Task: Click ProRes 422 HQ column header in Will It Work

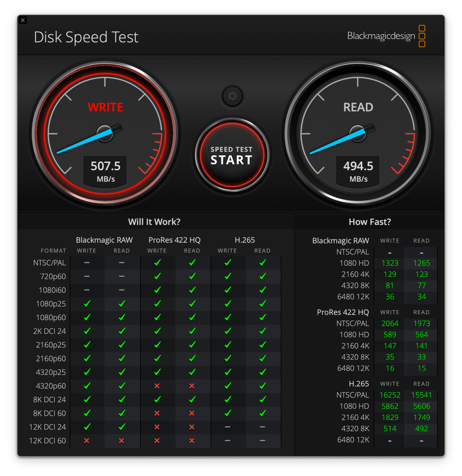Action: tap(175, 240)
